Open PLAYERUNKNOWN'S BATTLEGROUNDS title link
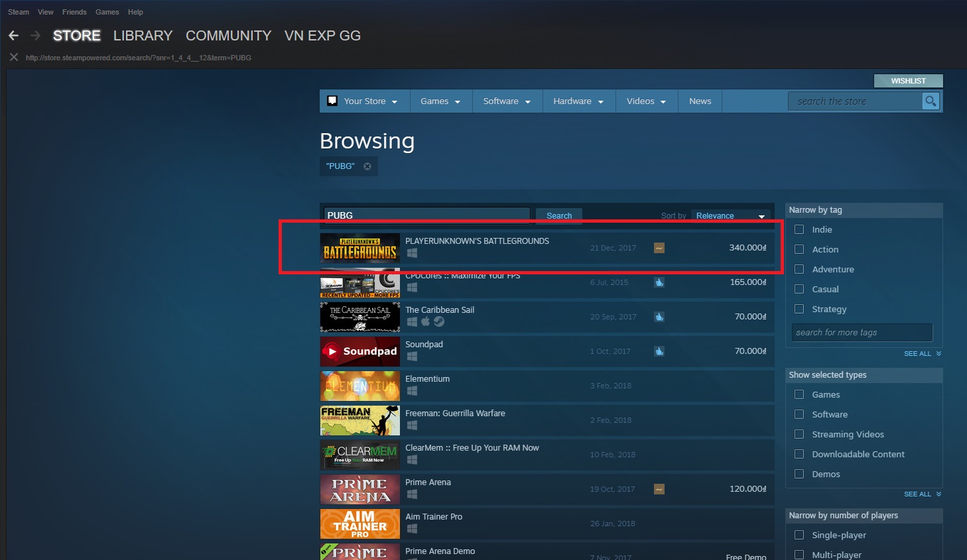 (477, 241)
